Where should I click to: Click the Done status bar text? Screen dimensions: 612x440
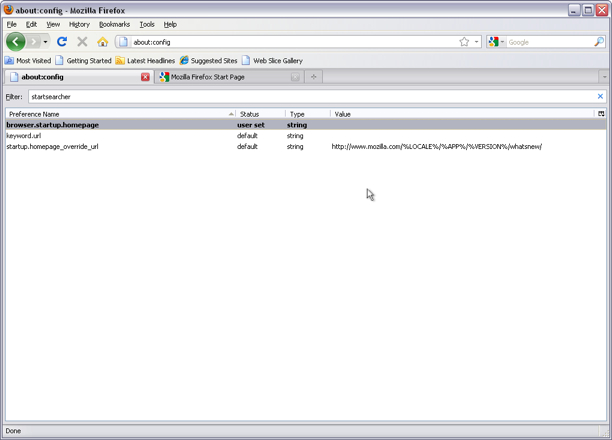[13, 431]
